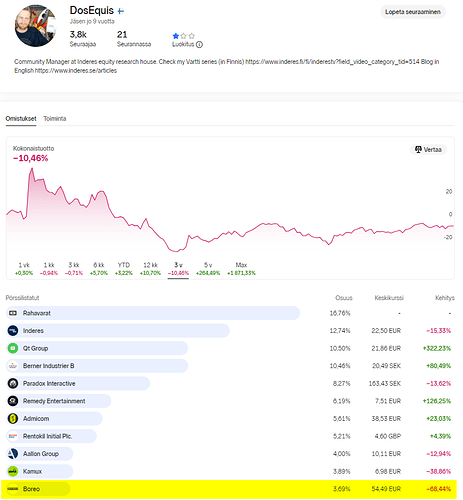Open the Qt Group holding row

[230, 348]
